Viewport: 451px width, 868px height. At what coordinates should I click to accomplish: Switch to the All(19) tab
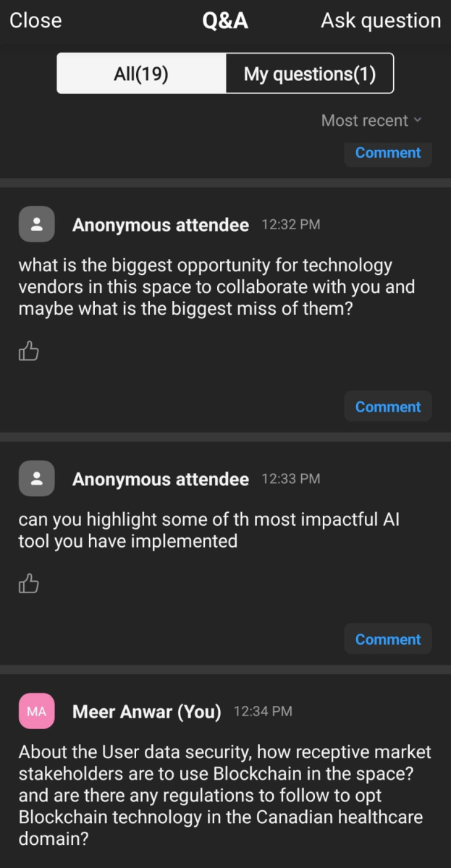(x=141, y=74)
